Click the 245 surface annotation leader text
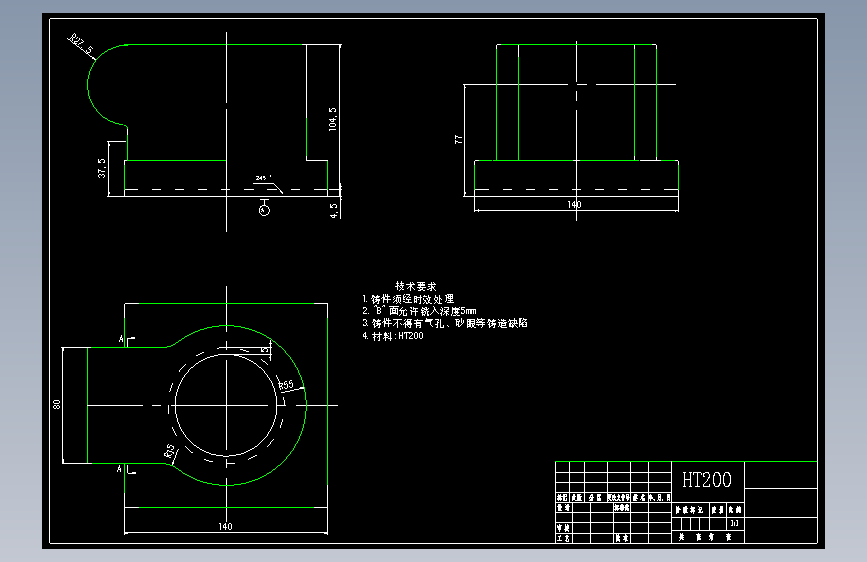 (x=261, y=178)
